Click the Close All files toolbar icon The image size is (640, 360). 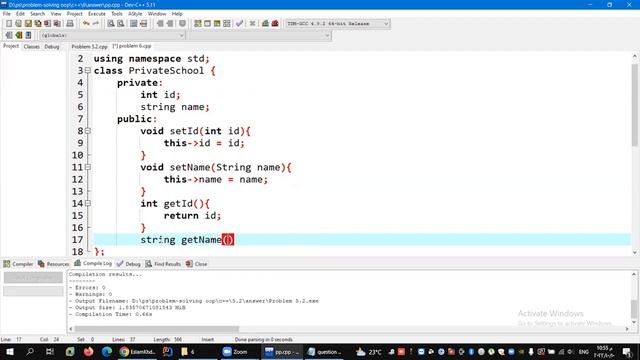tap(58, 24)
